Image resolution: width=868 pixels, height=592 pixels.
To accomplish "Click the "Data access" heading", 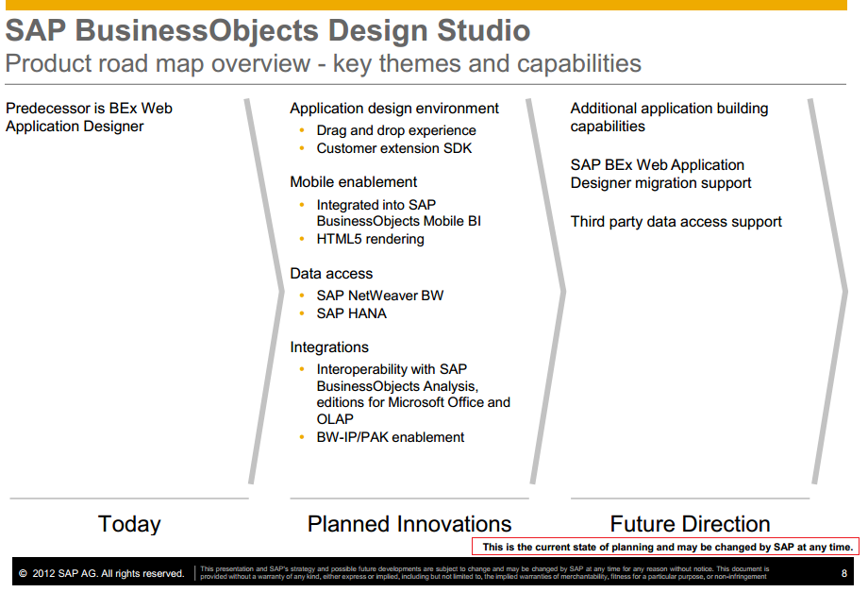I will [331, 274].
